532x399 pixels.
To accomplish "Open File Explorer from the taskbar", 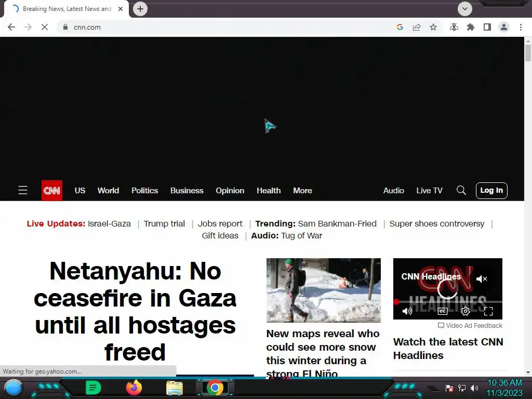I will point(175,388).
